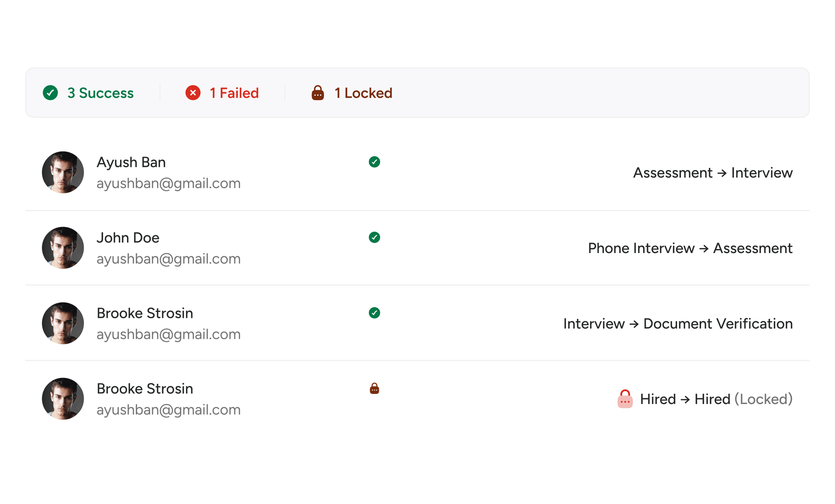Screen dimensions: 835x504
Task: Open John Doe's avatar photo
Action: [x=63, y=248]
